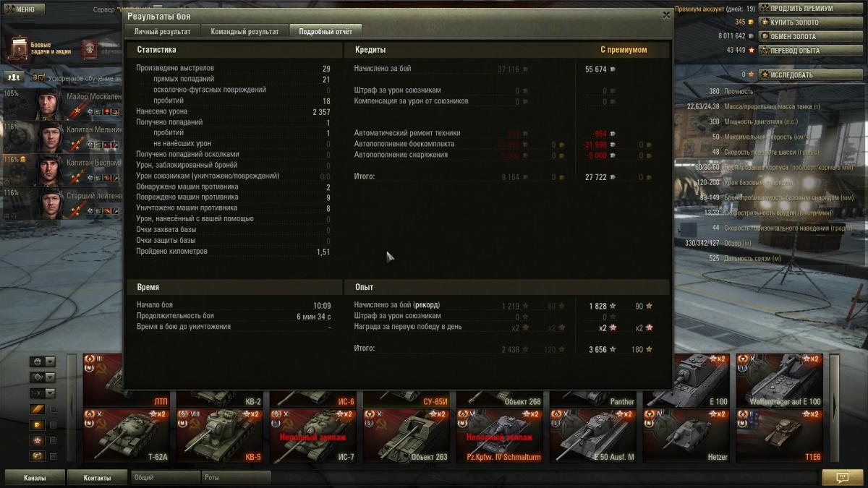Select crew member Старший лейтенант portrait
This screenshot has width=868, height=488.
pyautogui.click(x=48, y=202)
